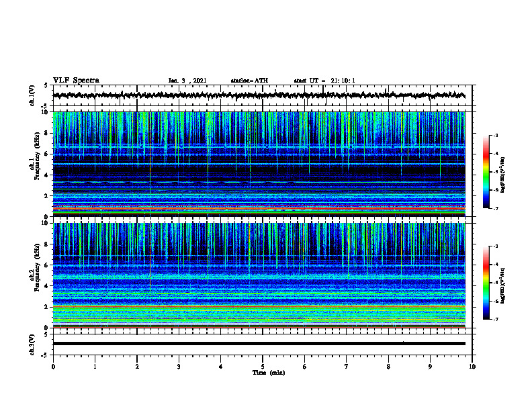
Task: Click the '-4' tick on ch.1 colorbar
Action: pos(496,154)
